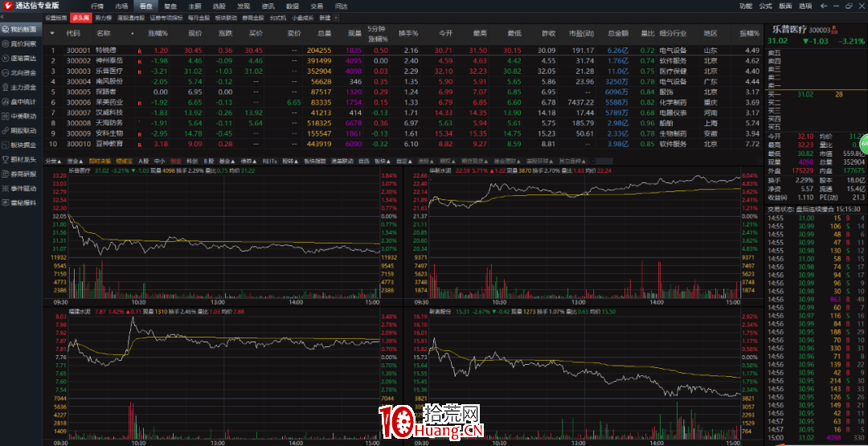Screen dimensions: 868x446
Task: Select the REITs market tab
Action: pos(269,161)
